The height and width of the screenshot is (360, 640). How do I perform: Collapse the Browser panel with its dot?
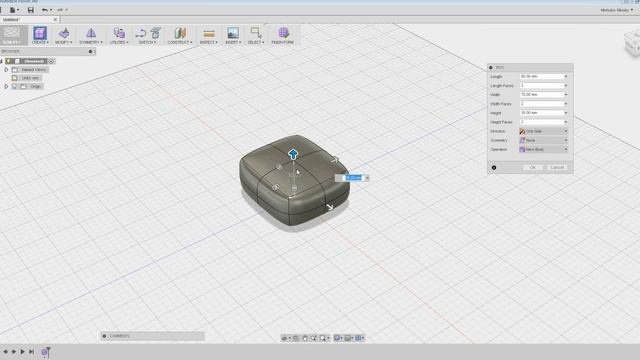click(x=90, y=51)
